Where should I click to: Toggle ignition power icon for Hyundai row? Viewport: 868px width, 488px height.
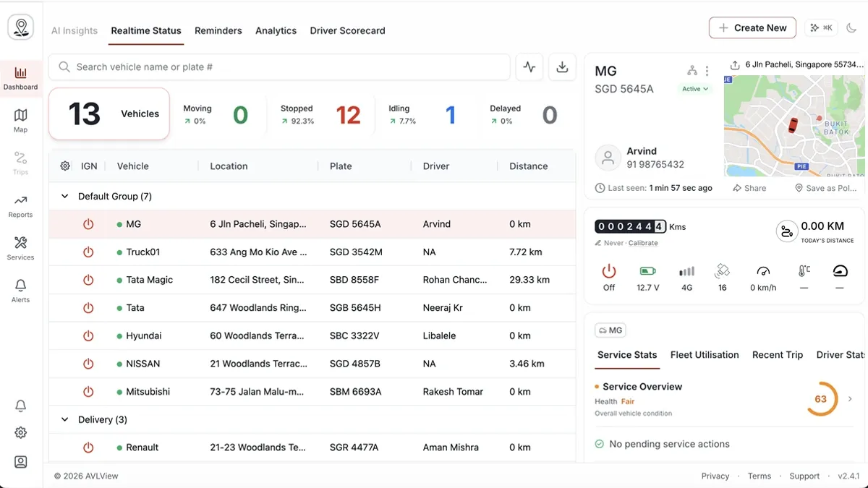(x=88, y=336)
